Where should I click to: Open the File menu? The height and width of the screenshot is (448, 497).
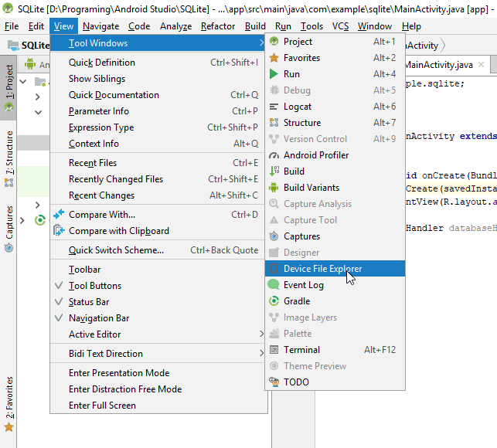pyautogui.click(x=12, y=26)
